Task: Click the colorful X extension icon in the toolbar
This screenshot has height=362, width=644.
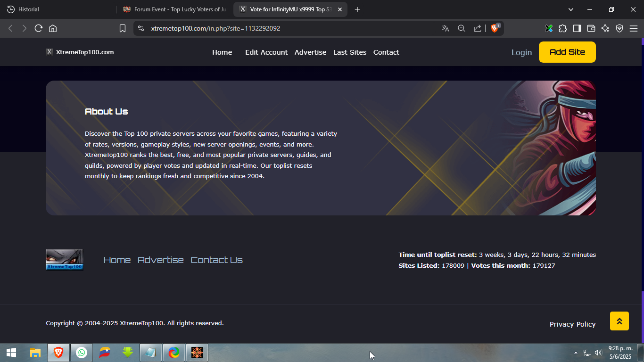Action: 549,28
